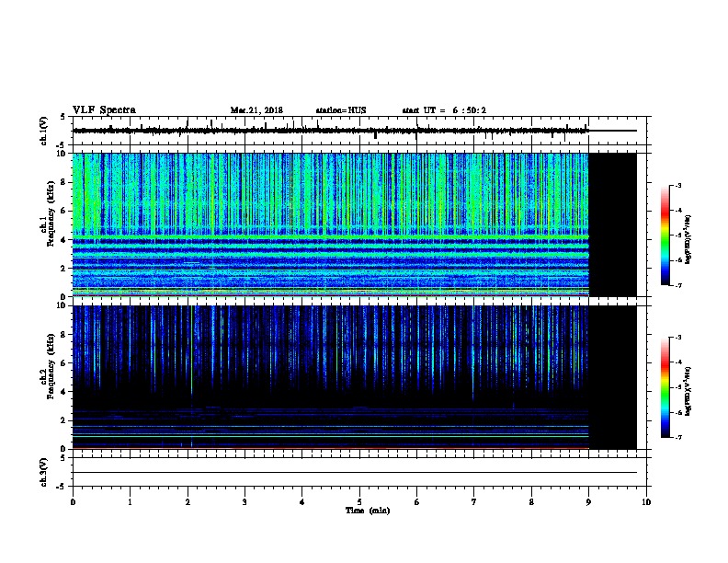Viewport: 728px width, 563px height.
Task: Select the date text "Mar.21, 2018"
Action: [x=256, y=110]
